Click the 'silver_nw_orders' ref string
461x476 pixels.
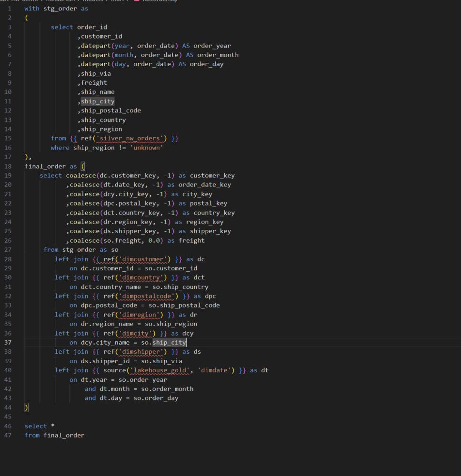131,139
